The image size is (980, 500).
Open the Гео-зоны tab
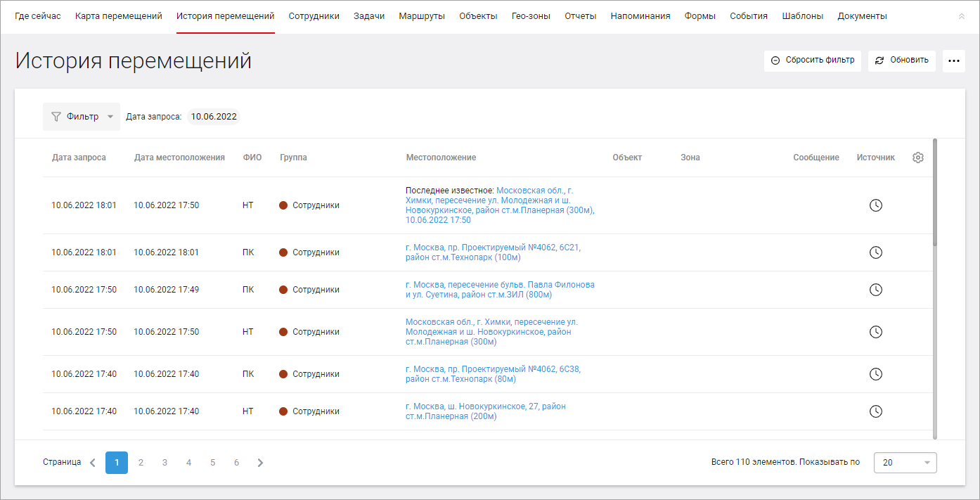pyautogui.click(x=531, y=16)
